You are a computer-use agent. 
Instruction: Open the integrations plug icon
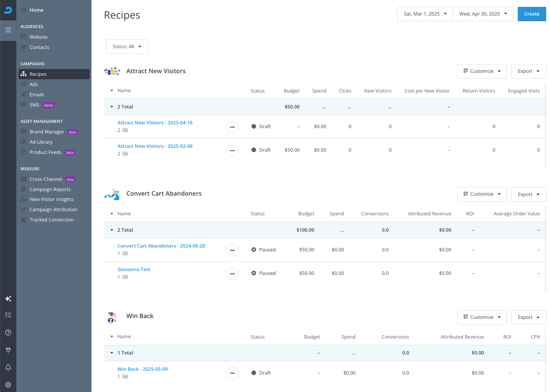[x=8, y=350]
